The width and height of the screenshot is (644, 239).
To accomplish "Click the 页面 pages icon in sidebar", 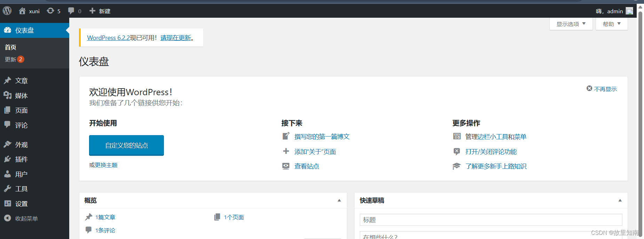I will pyautogui.click(x=8, y=110).
